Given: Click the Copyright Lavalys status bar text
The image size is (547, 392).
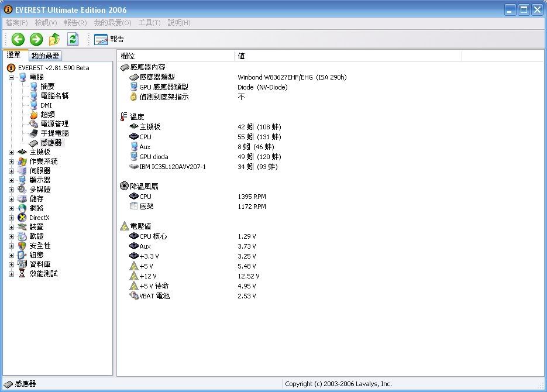Looking at the screenshot, I should coord(338,384).
